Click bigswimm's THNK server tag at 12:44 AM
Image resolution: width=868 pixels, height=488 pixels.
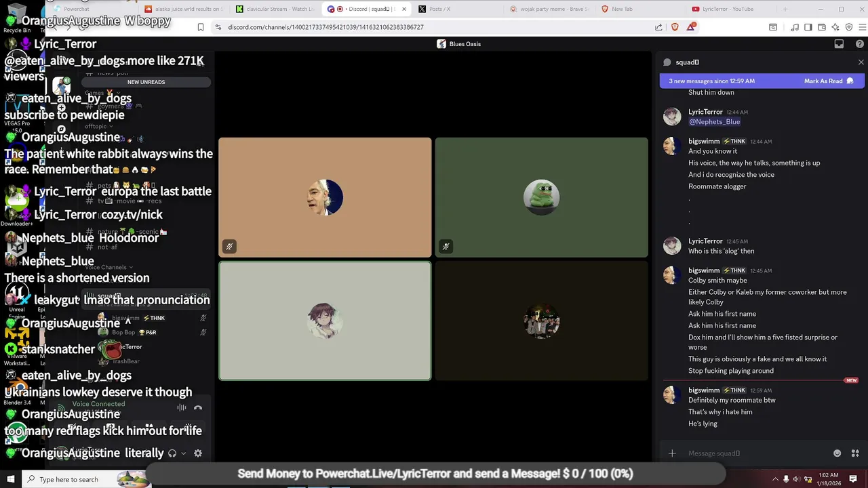734,142
